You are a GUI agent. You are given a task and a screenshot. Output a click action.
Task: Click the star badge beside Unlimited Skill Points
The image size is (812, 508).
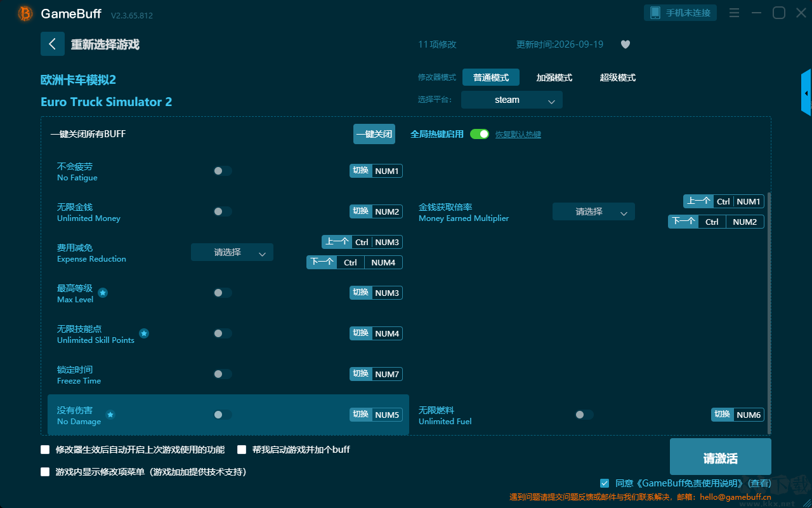(x=144, y=333)
